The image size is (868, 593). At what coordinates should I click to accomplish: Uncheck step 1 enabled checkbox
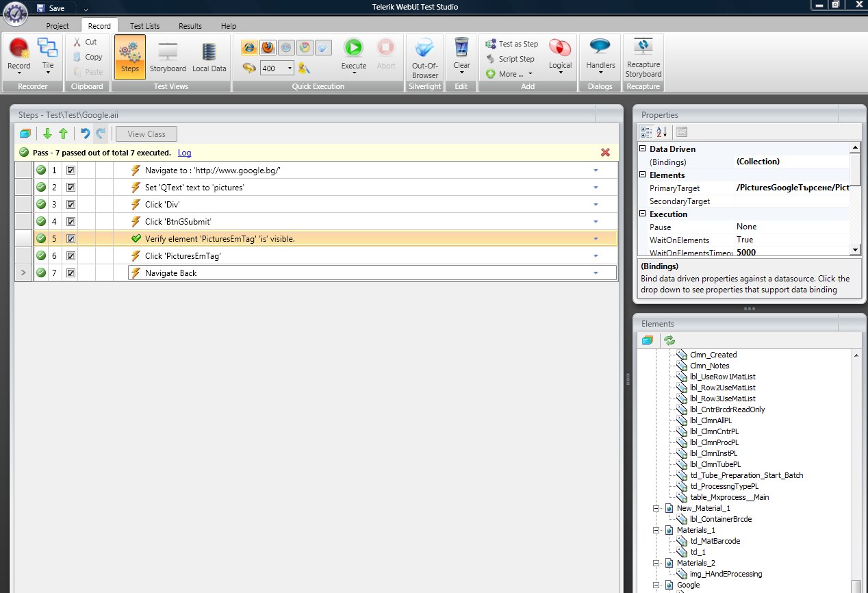71,170
